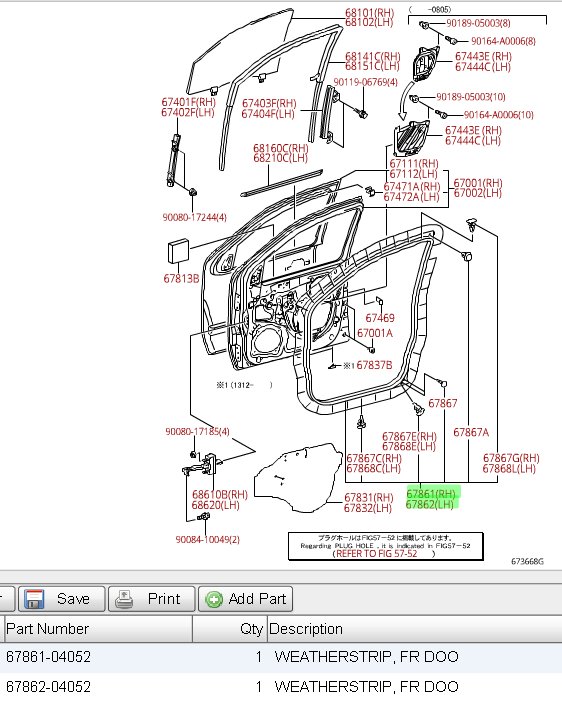562x701 pixels.
Task: Click diagram label 67832(LH)
Action: (x=368, y=508)
